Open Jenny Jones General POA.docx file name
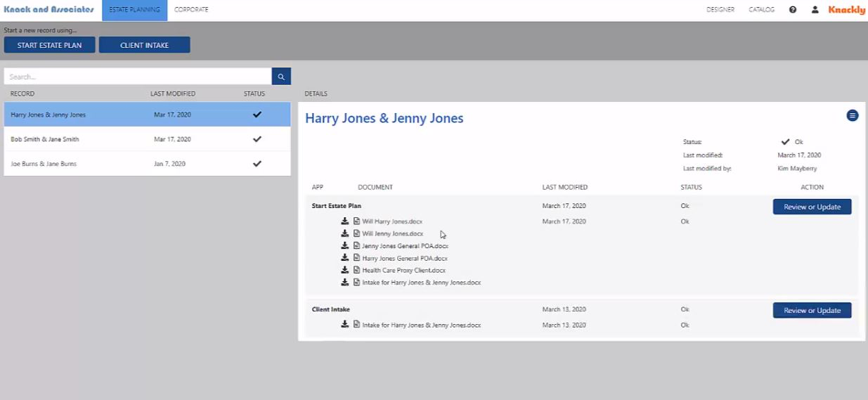The image size is (868, 400). (405, 246)
